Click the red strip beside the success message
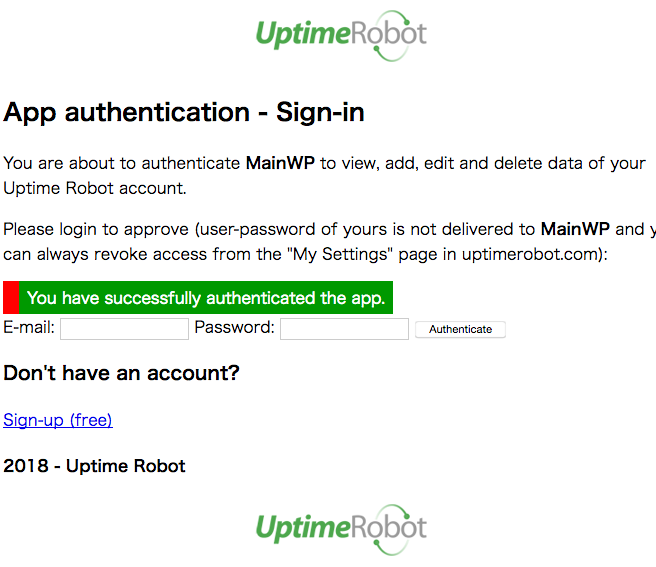The image size is (656, 567). pyautogui.click(x=11, y=298)
